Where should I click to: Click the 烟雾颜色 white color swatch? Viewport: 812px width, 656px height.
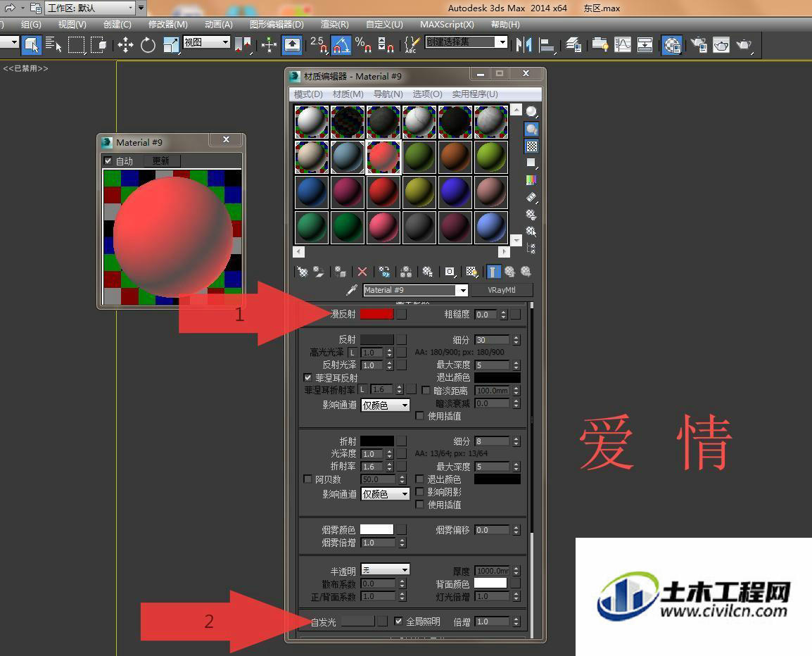pyautogui.click(x=376, y=529)
